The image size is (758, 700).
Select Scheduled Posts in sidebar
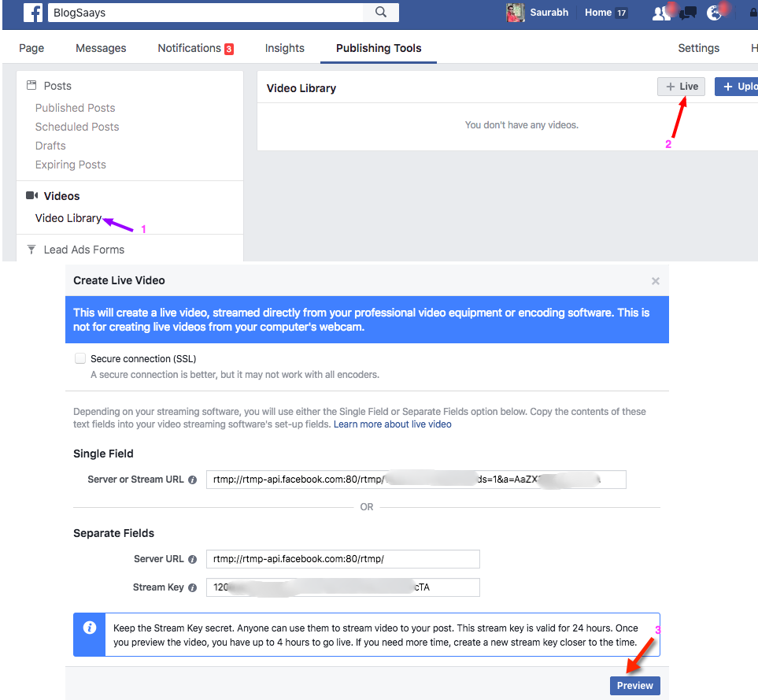(x=77, y=127)
